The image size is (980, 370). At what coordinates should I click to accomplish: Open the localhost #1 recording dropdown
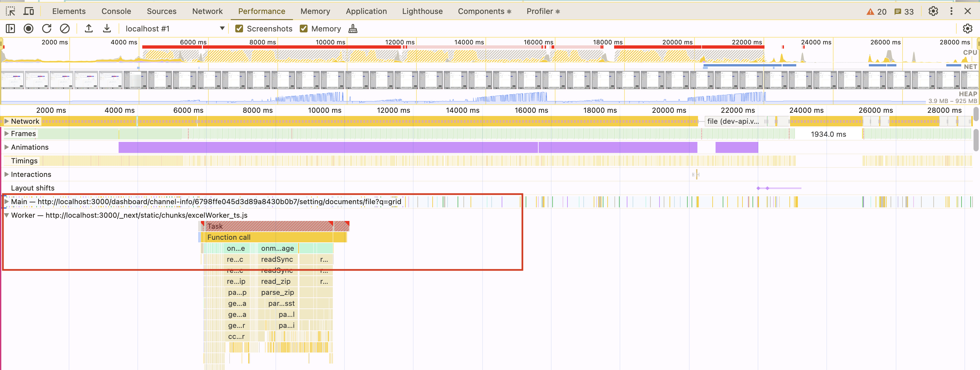click(x=175, y=29)
